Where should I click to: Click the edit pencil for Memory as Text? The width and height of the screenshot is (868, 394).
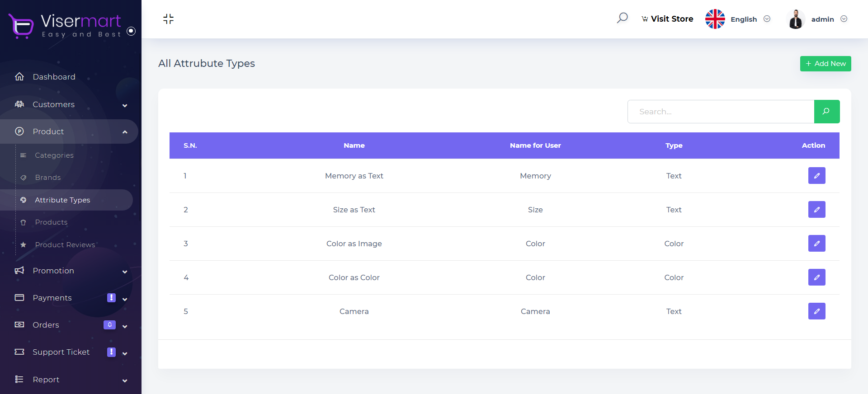tap(816, 176)
